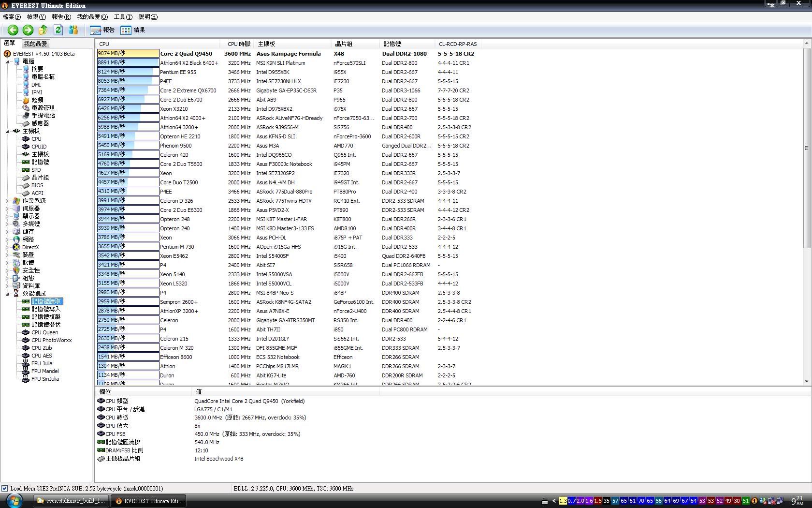Screen dimensions: 812x508
Task: Select the FPU Mandel benchmark icon
Action: click(x=26, y=371)
